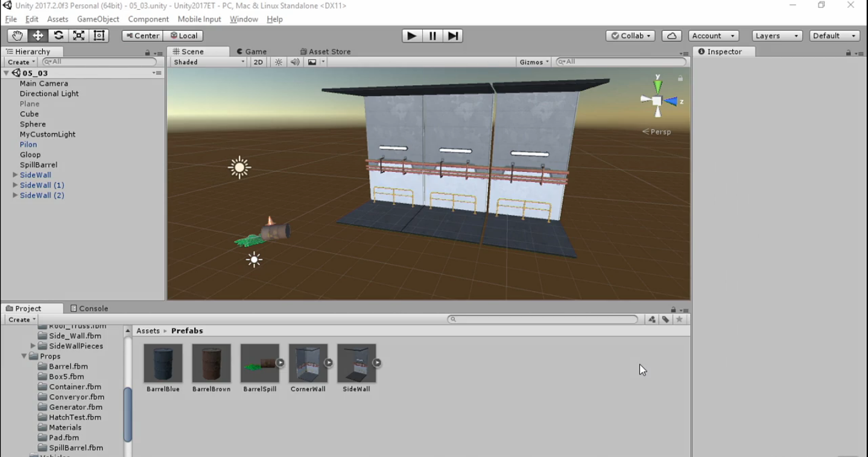Open the Layers dropdown

[x=777, y=36]
